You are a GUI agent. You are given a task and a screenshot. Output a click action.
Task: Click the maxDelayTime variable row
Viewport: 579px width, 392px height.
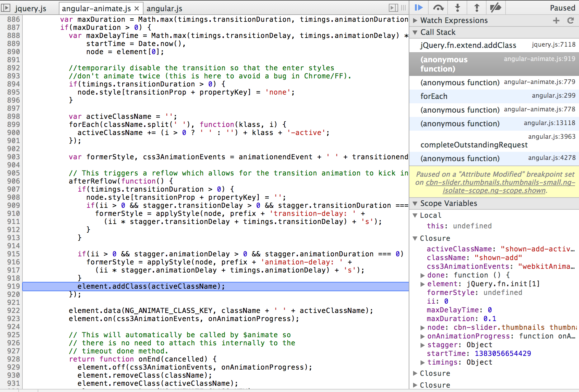coord(459,310)
